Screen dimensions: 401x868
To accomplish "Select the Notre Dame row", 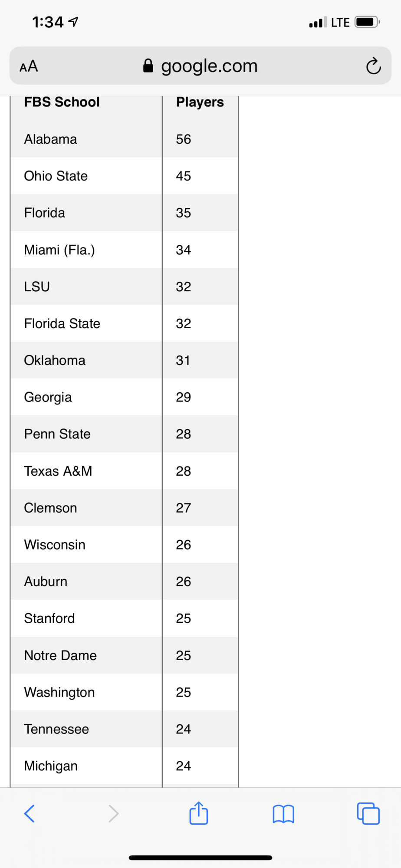I will tap(124, 655).
